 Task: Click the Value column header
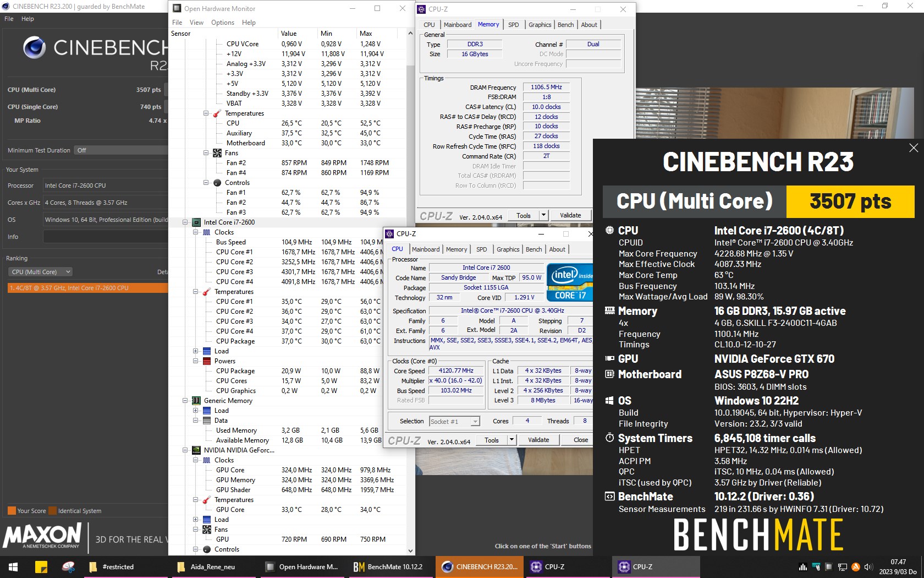tap(298, 34)
